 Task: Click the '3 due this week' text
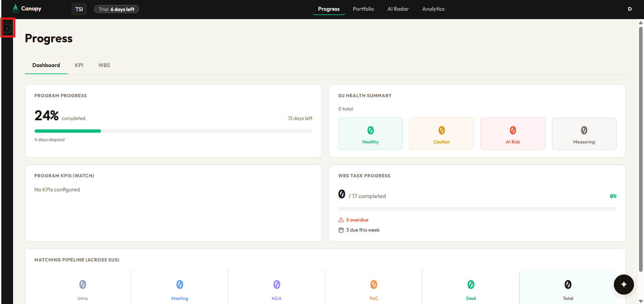[x=363, y=230]
